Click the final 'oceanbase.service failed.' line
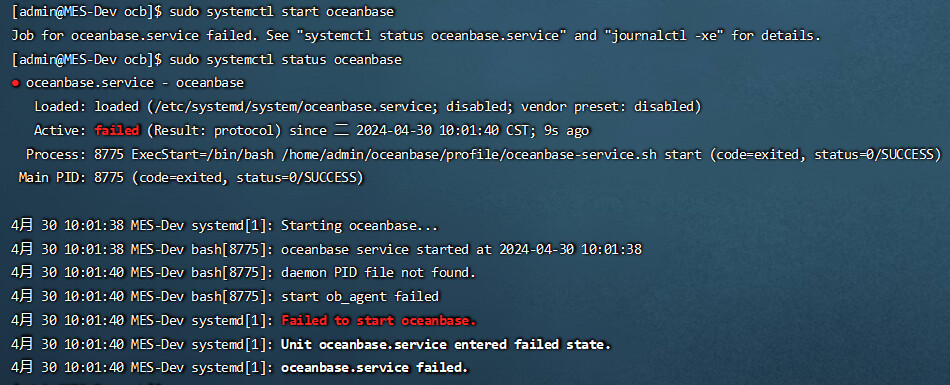This screenshot has width=950, height=385. 375,368
